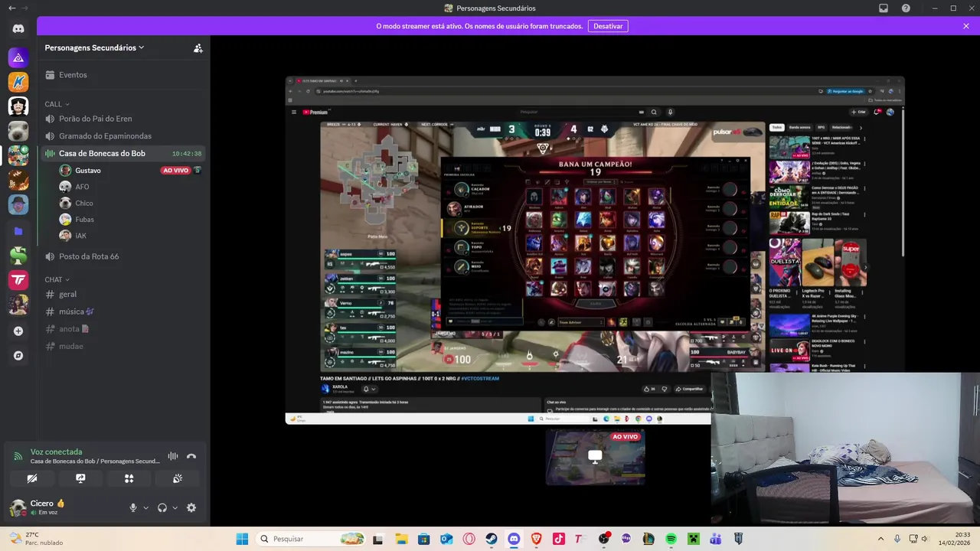Screen dimensions: 980x551
Task: Open microphone input options arrow
Action: (145, 507)
